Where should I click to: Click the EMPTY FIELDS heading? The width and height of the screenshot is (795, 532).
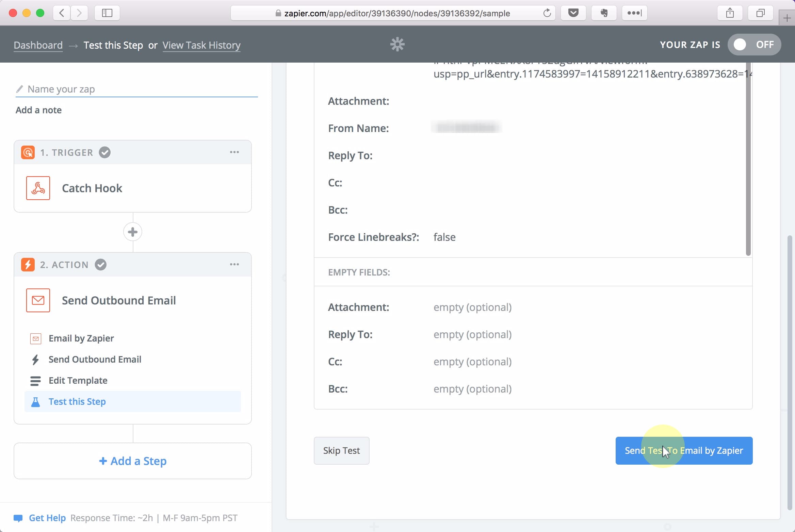point(359,272)
